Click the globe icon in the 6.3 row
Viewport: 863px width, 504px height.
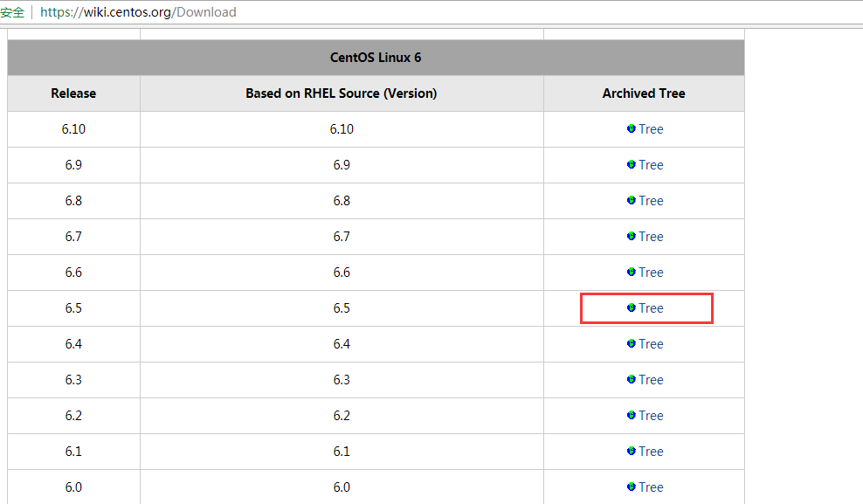click(632, 379)
